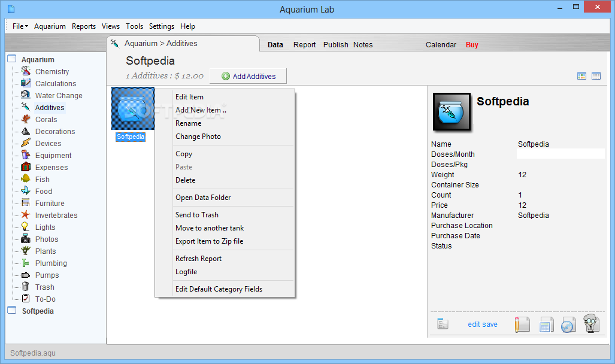Open the Trash can icon in tree

[26, 286]
